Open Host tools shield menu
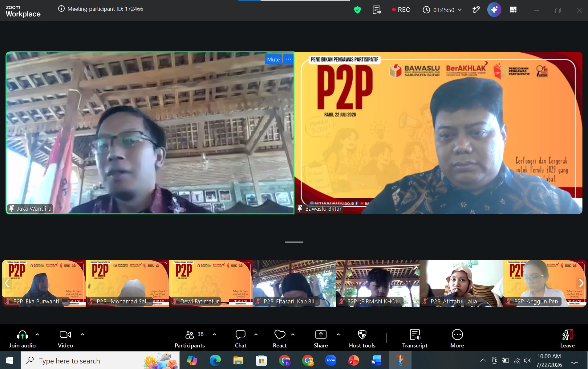588x369 pixels. [x=362, y=339]
